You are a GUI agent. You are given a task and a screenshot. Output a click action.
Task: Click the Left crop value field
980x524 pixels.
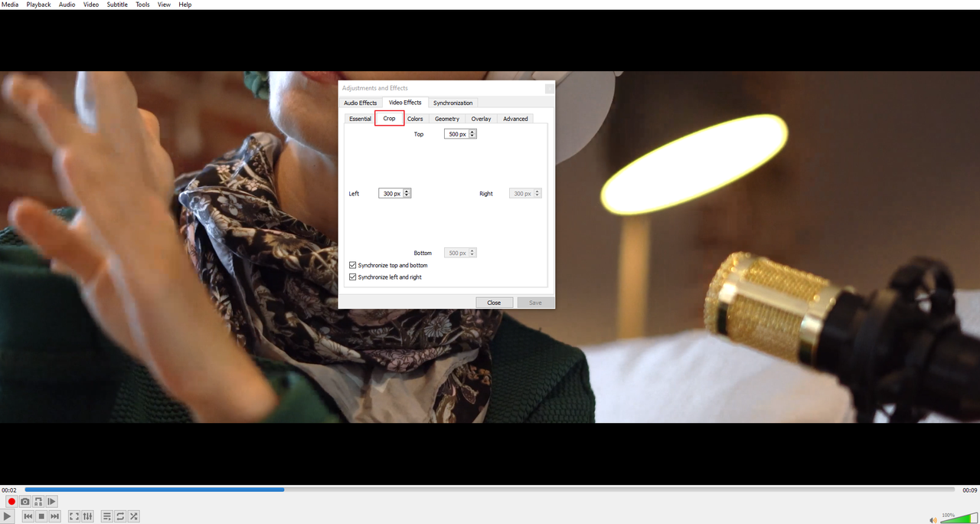click(x=390, y=194)
